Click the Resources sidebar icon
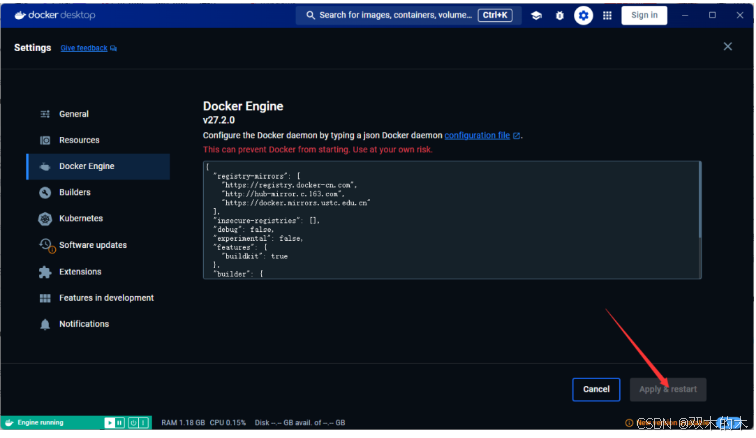The width and height of the screenshot is (756, 438). click(x=45, y=140)
